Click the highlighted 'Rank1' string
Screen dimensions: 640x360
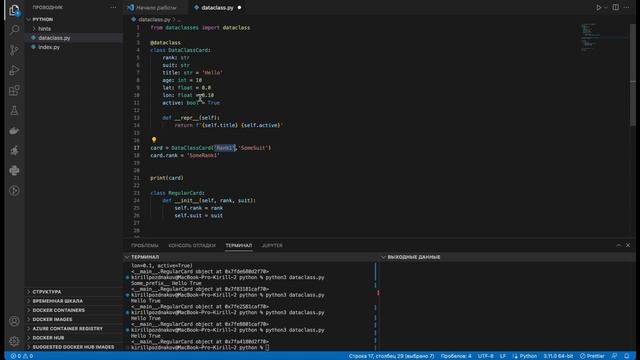click(x=224, y=148)
